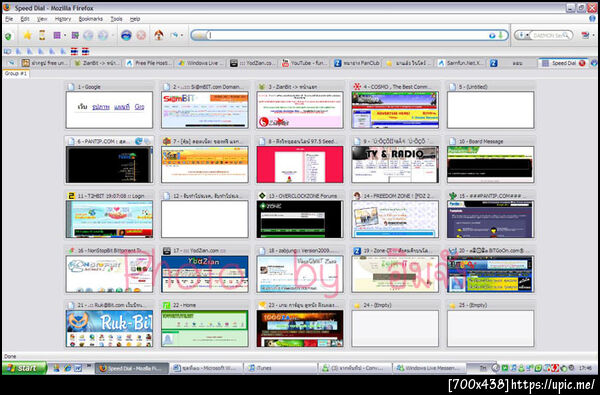This screenshot has height=395, width=600.
Task: Click the red Stop loading icon
Action: point(141,36)
